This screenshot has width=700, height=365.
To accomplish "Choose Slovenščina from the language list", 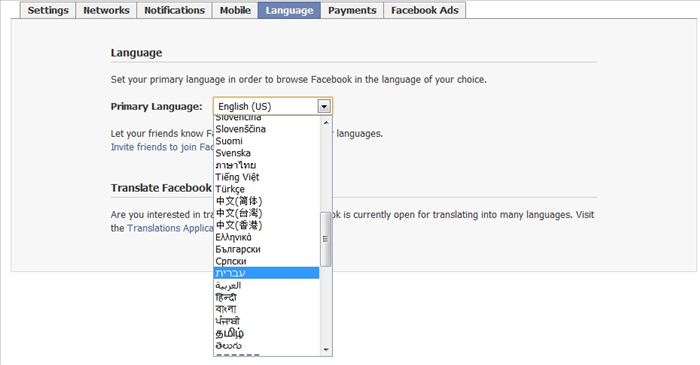I will click(x=267, y=129).
